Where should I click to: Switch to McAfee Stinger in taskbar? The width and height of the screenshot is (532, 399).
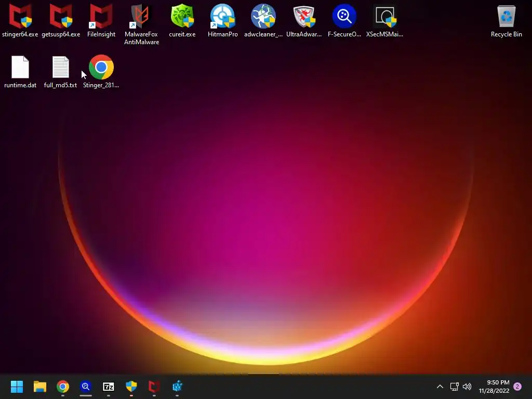pyautogui.click(x=154, y=387)
